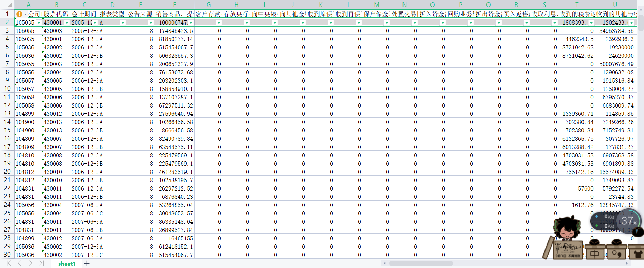This screenshot has height=268, width=644.
Task: Select column T by its header
Action: (x=577, y=5)
